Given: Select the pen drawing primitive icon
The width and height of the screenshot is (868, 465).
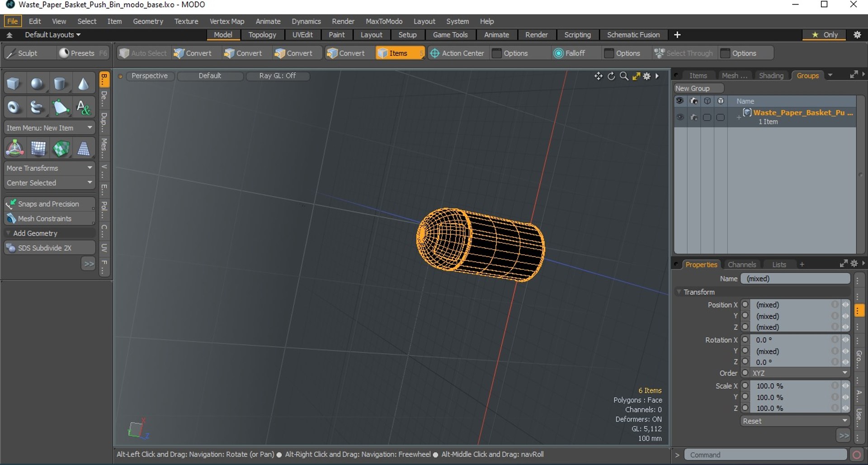Looking at the screenshot, I should pos(60,108).
